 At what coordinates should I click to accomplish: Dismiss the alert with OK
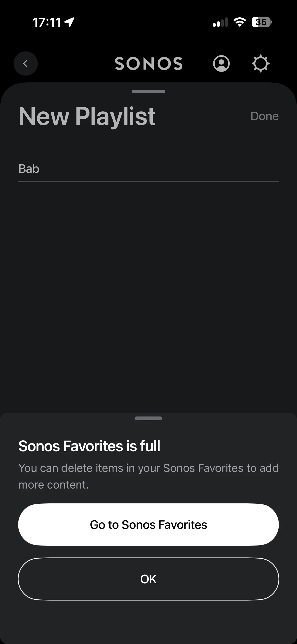point(148,579)
